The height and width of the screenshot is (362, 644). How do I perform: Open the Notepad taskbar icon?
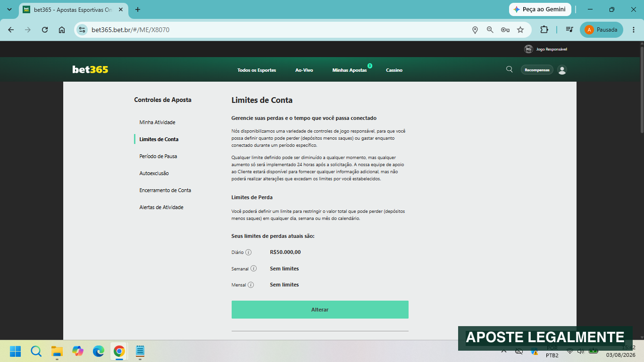140,351
